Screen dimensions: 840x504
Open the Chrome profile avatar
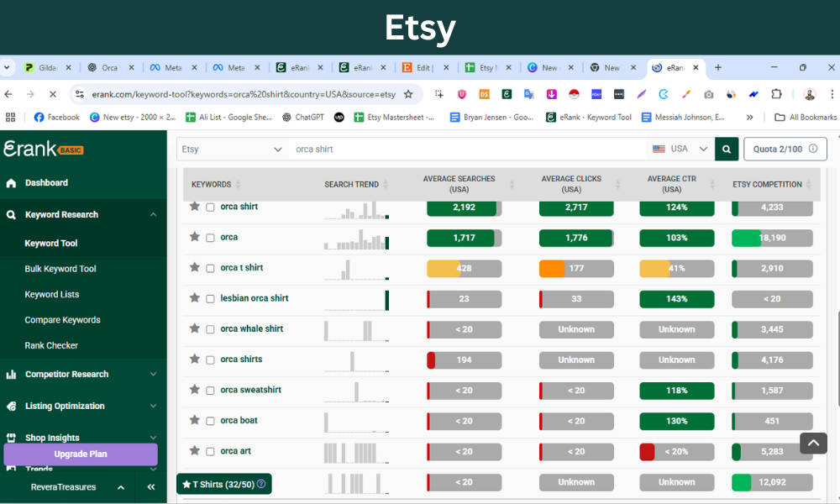(x=810, y=94)
